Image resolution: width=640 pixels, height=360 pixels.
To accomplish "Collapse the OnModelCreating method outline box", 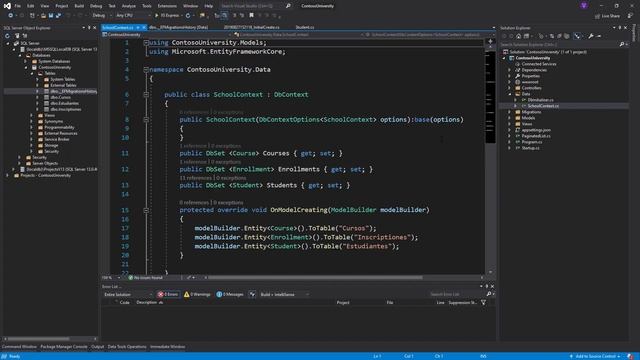I will tap(146, 210).
